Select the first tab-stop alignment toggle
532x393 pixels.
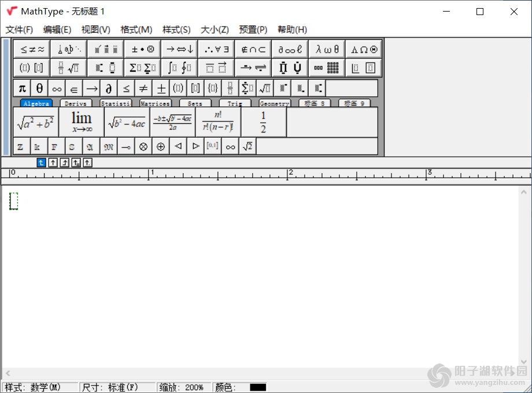tap(41, 163)
